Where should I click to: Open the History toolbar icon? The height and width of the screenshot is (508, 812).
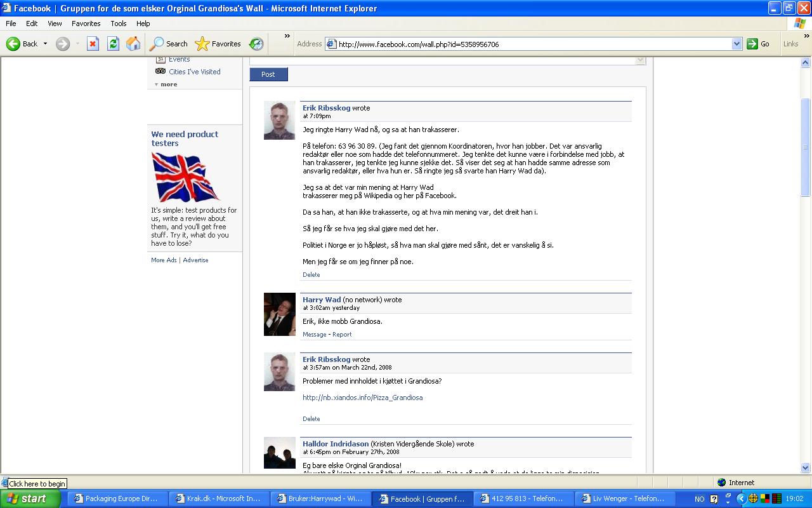click(x=256, y=44)
